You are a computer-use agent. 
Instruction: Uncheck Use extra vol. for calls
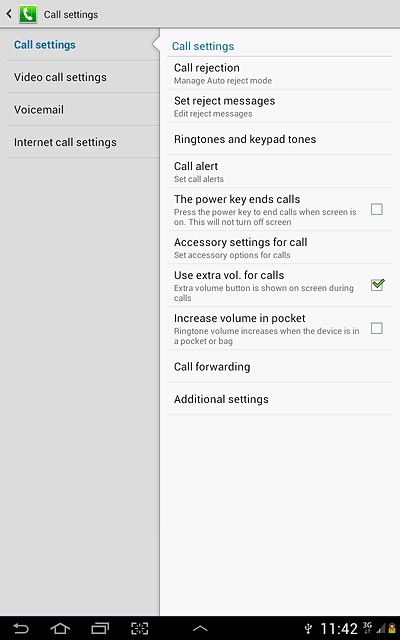tap(377, 284)
